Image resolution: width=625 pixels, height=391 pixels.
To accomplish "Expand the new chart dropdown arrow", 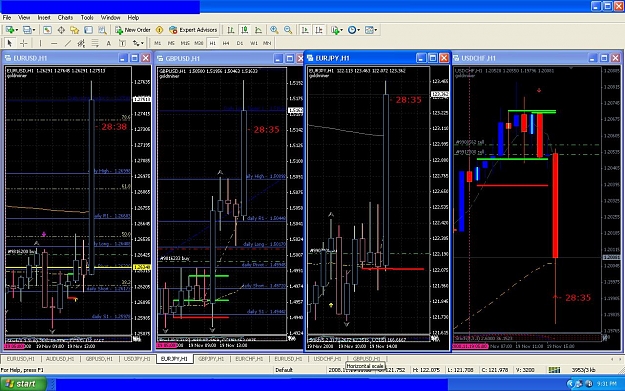I will (16, 30).
